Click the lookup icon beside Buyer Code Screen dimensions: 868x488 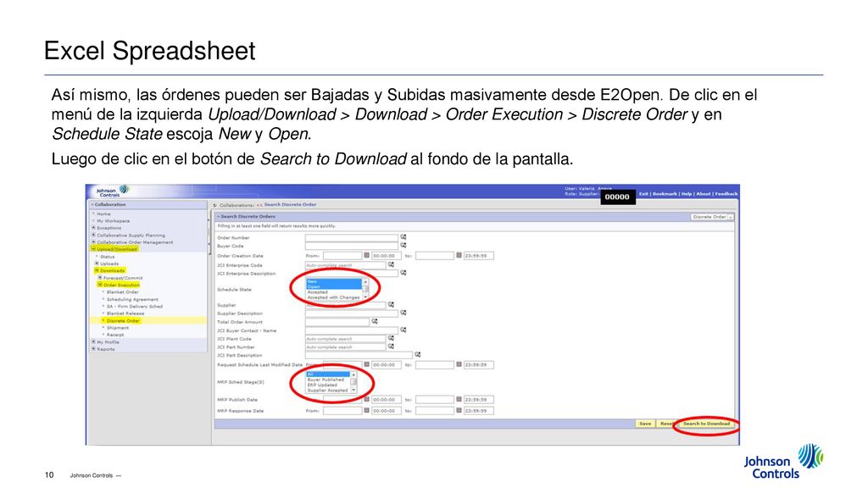point(403,245)
